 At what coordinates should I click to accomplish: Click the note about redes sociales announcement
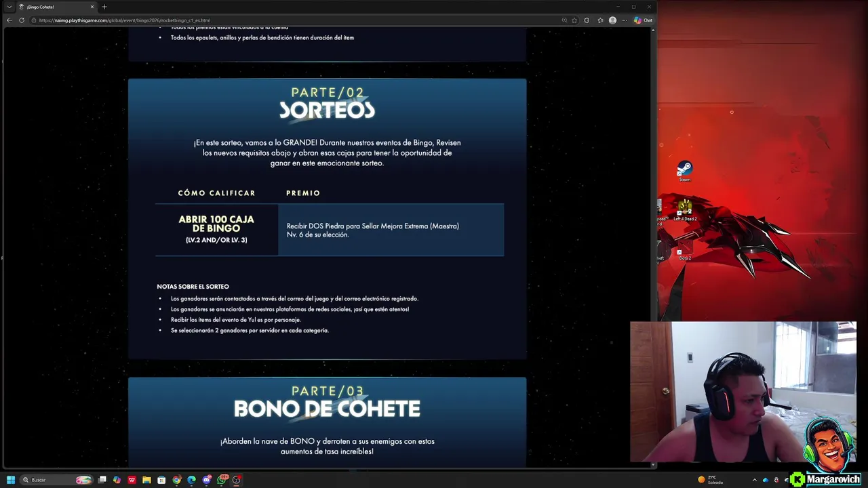pos(290,309)
